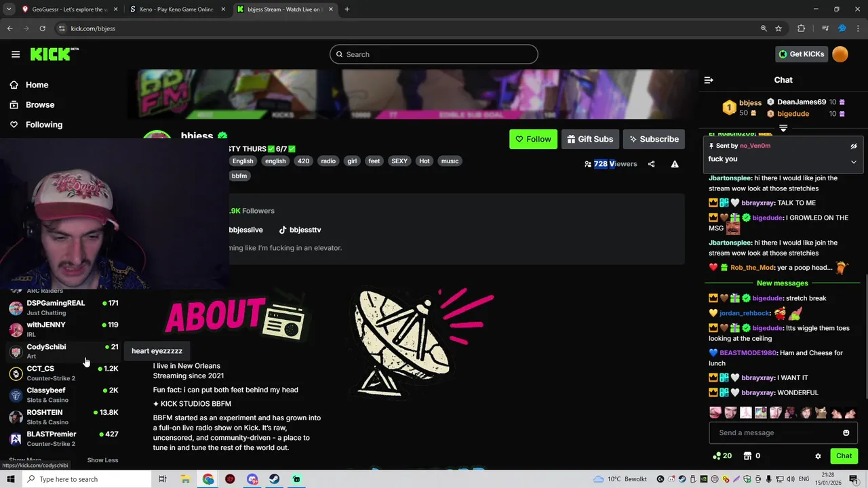
Task: Click Rob_the_Mod username in chat
Action: tap(753, 268)
